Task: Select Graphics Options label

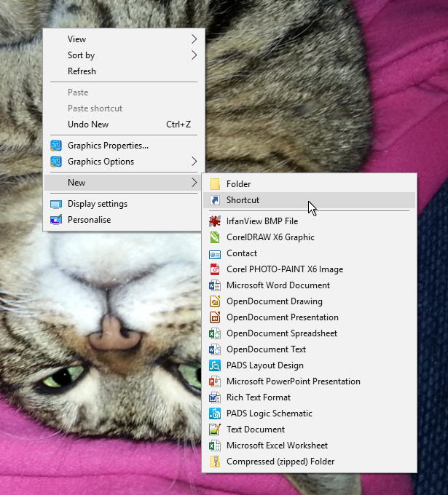Action: click(101, 162)
